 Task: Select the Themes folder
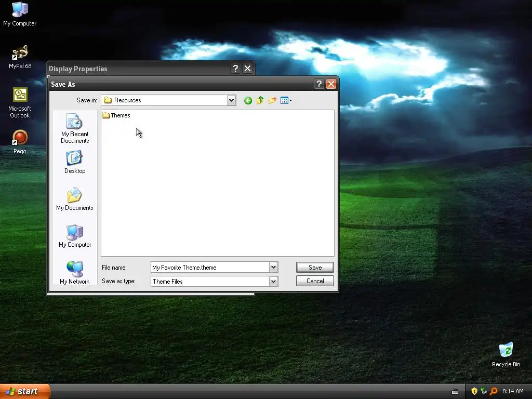click(116, 115)
